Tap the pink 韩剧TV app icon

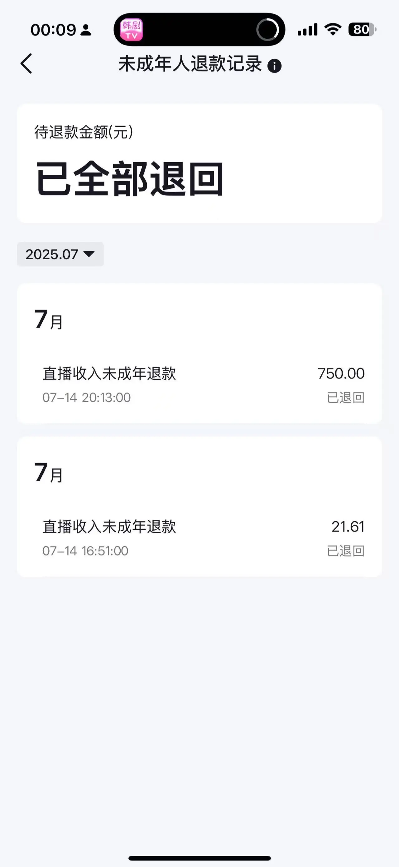[131, 30]
